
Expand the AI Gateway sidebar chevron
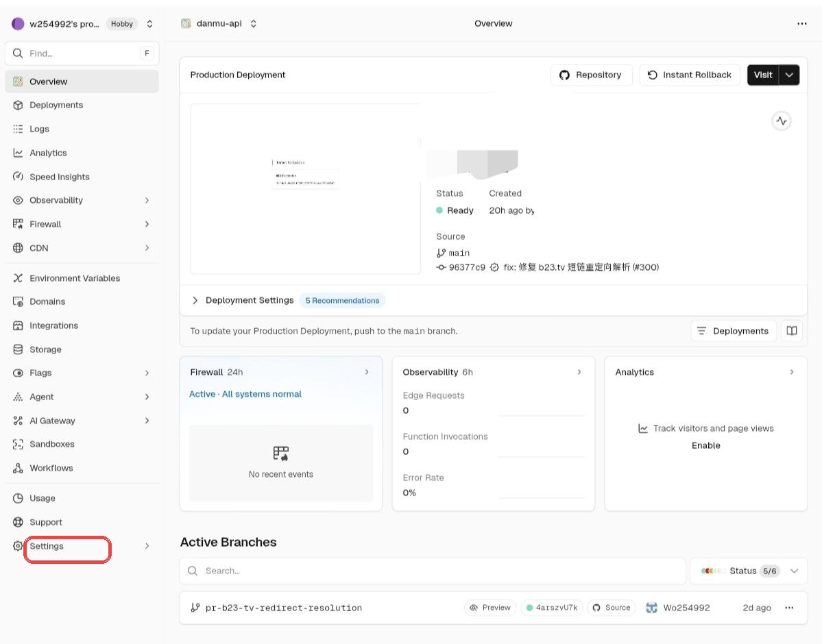coord(147,420)
